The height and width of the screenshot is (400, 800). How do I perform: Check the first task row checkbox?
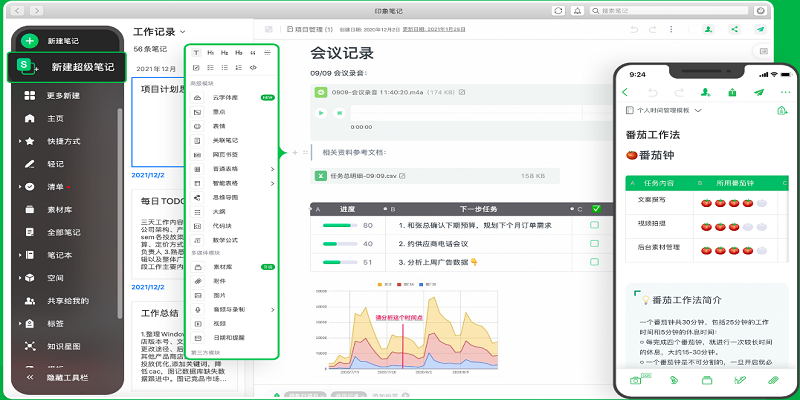coord(594,226)
